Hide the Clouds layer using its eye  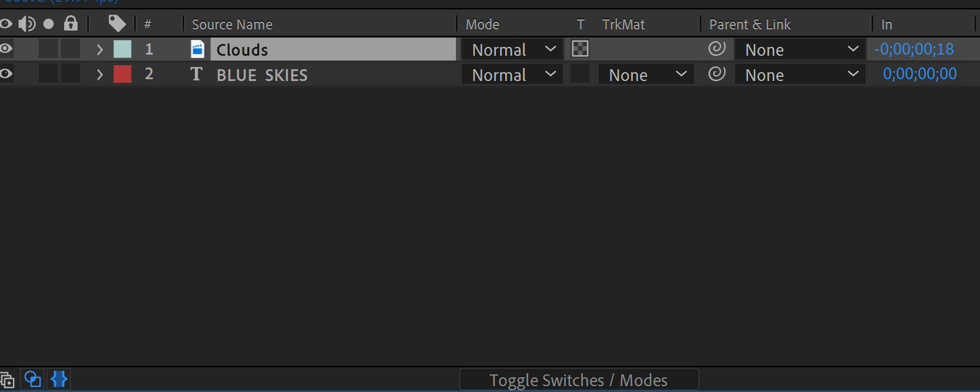pos(6,49)
